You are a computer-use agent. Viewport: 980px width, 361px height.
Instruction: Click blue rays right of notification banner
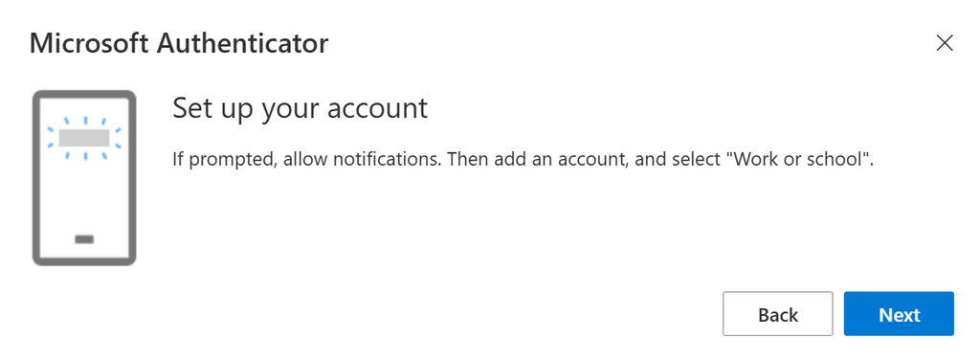[x=117, y=138]
